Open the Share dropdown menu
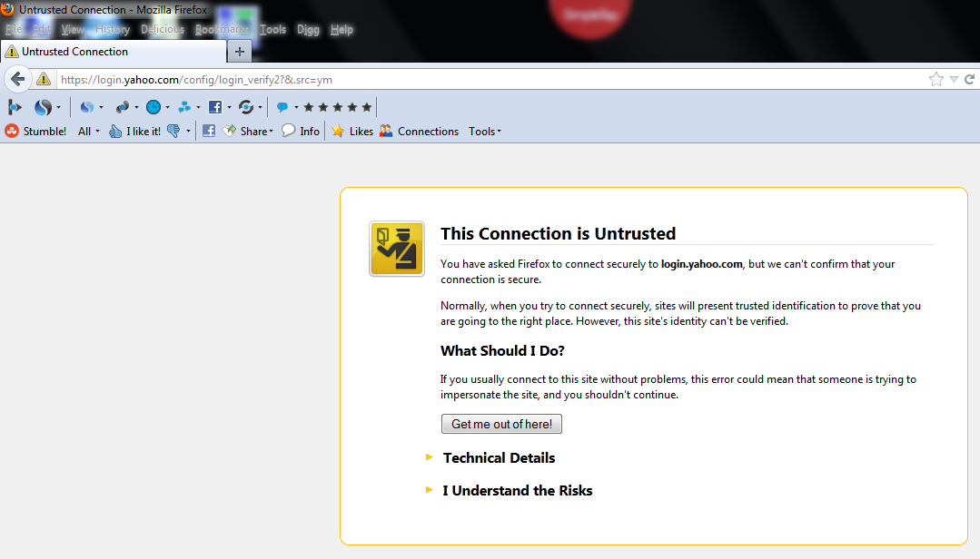The height and width of the screenshot is (559, 980). pos(248,132)
